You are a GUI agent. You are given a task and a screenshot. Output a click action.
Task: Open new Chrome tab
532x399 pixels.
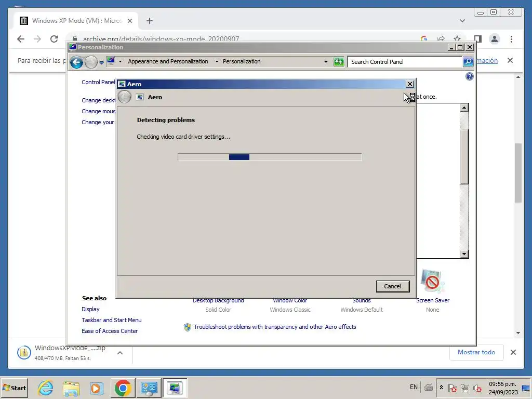click(x=149, y=21)
